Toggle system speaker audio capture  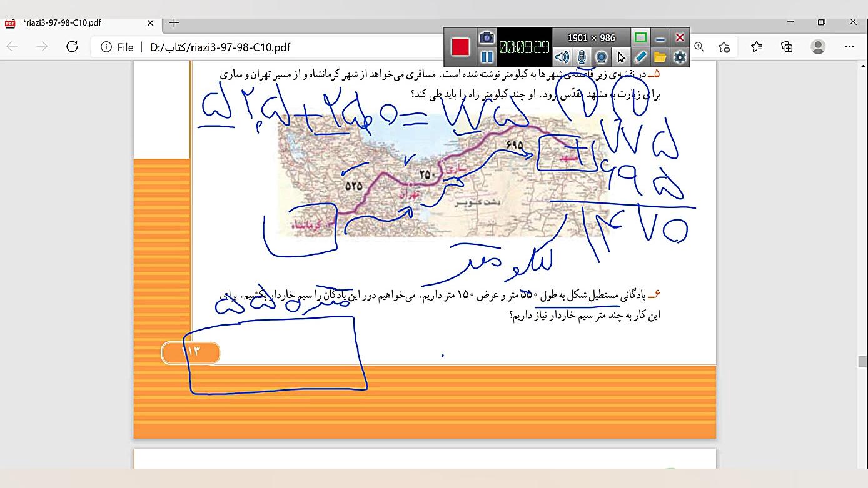[x=562, y=57]
